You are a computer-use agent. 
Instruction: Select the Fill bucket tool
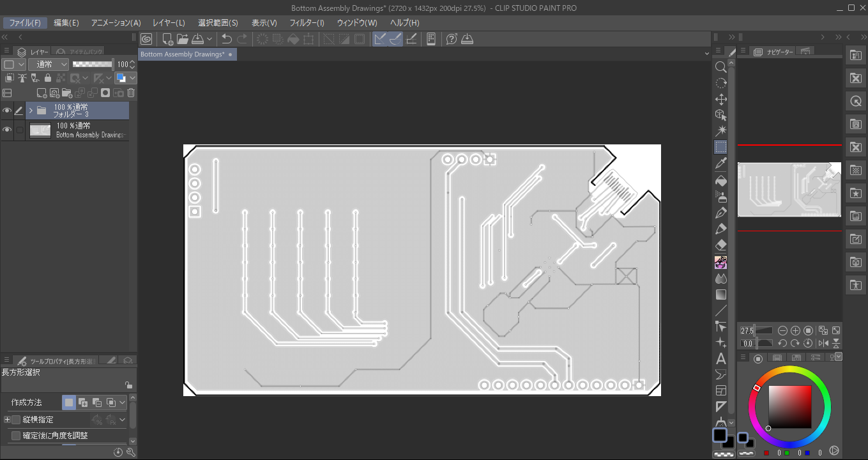(720, 180)
